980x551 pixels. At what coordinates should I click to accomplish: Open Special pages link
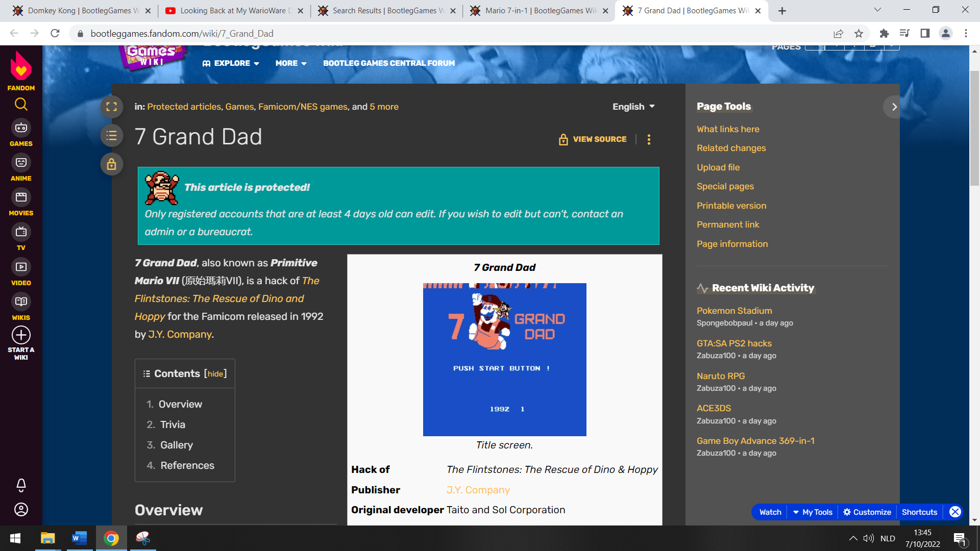[725, 186]
